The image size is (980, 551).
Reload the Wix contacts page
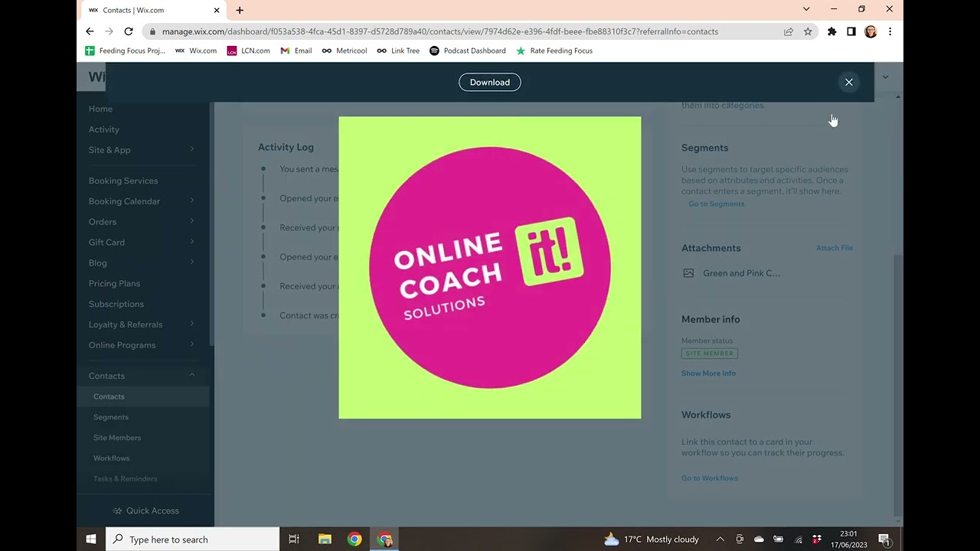(x=129, y=31)
